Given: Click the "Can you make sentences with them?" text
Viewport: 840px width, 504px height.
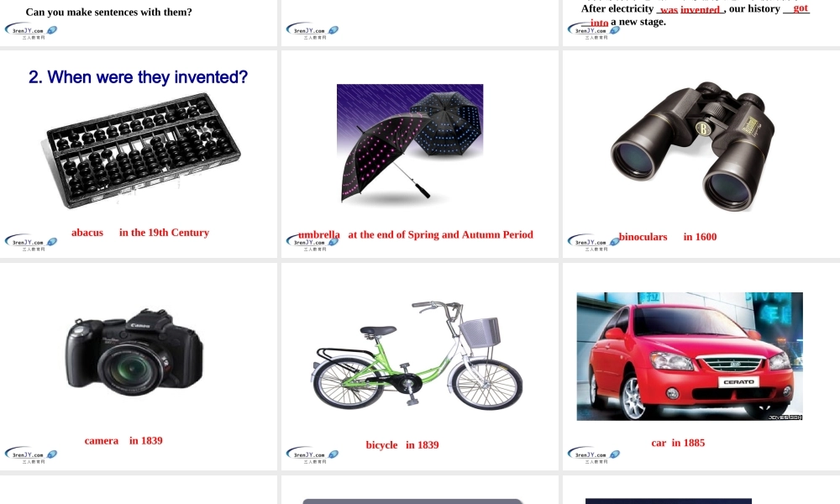Looking at the screenshot, I should (108, 12).
